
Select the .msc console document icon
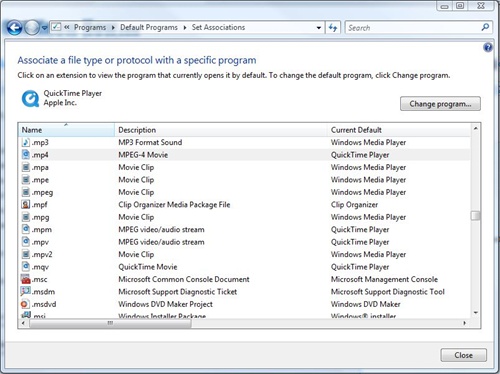click(26, 279)
